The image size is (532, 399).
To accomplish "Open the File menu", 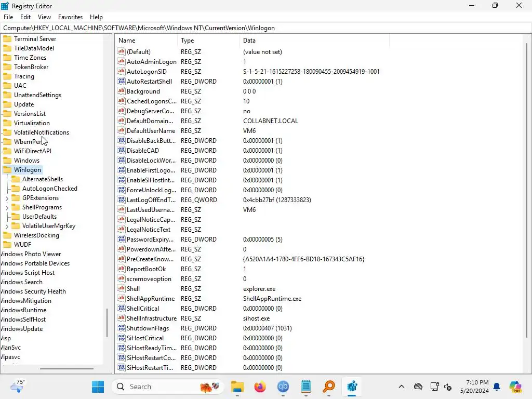I will [x=8, y=17].
